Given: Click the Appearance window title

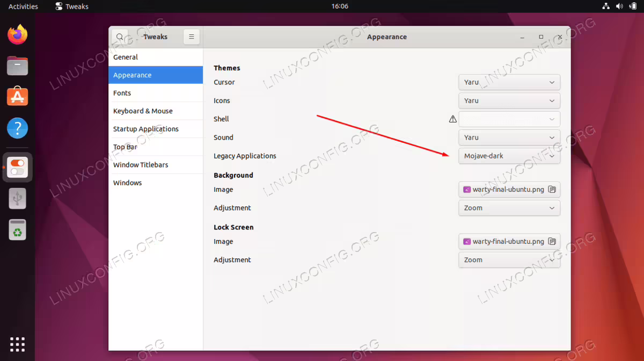Looking at the screenshot, I should (387, 37).
